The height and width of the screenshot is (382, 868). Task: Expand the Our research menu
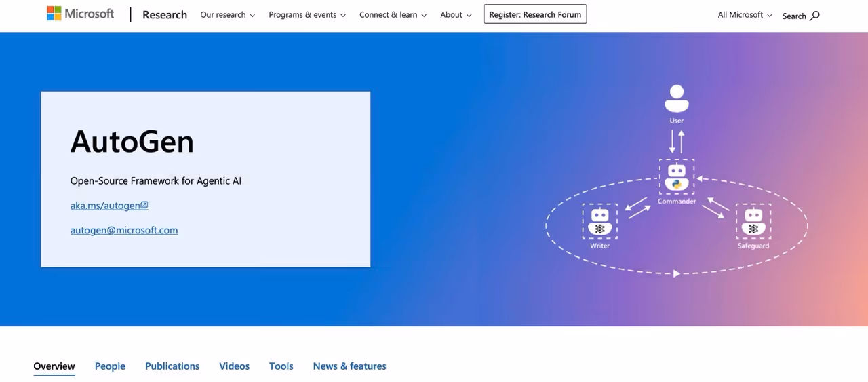[228, 14]
